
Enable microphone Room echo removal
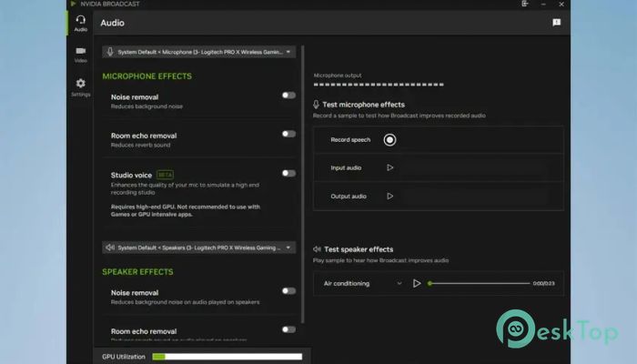pos(288,134)
